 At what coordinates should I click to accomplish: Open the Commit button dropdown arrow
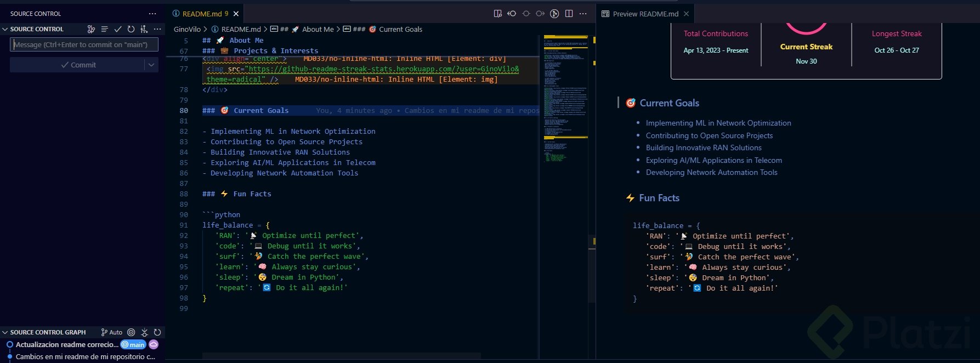tap(151, 65)
